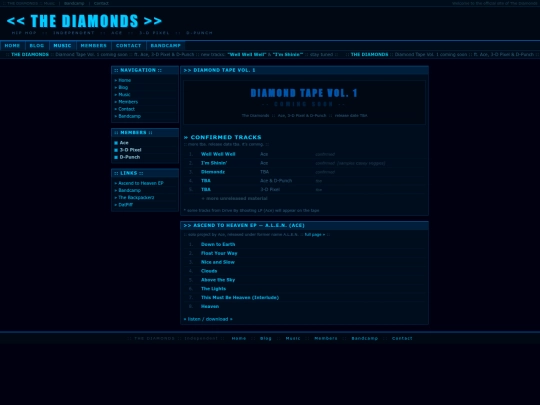Image resolution: width=540 pixels, height=405 pixels.
Task: Open Ascend to Heaven EP sidebar link
Action: tap(141, 183)
